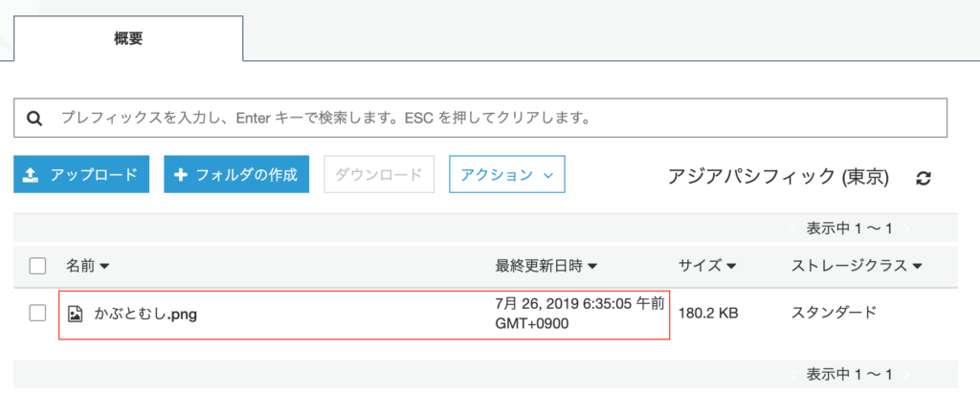The height and width of the screenshot is (415, 980).
Task: Sort by 最終更新日時 column
Action: click(x=546, y=266)
